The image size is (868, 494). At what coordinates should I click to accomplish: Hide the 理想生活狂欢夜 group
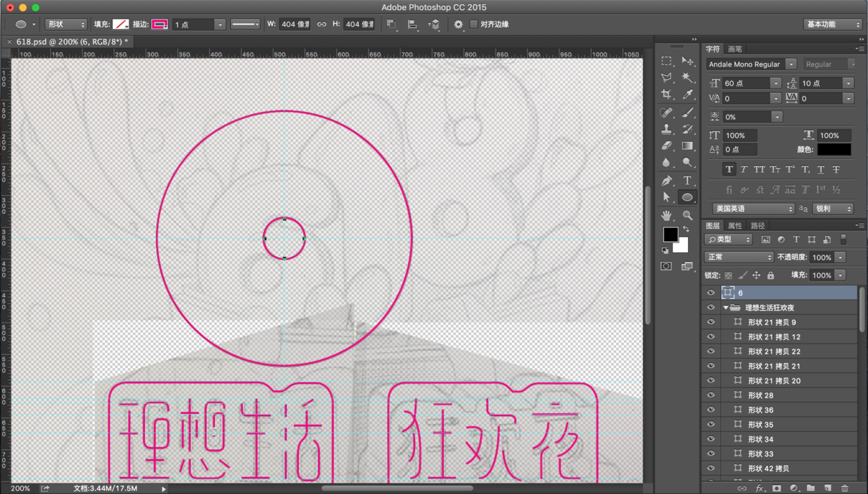(x=710, y=308)
